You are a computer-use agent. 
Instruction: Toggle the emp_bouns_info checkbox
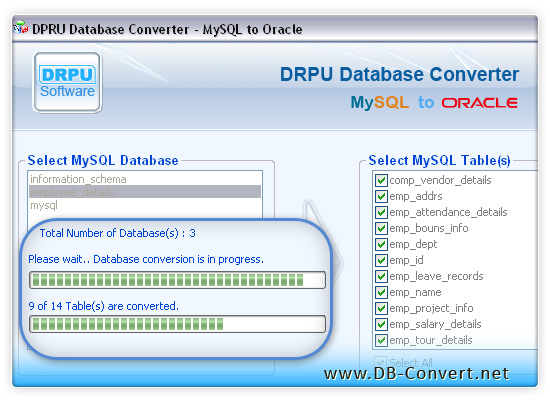coord(381,228)
